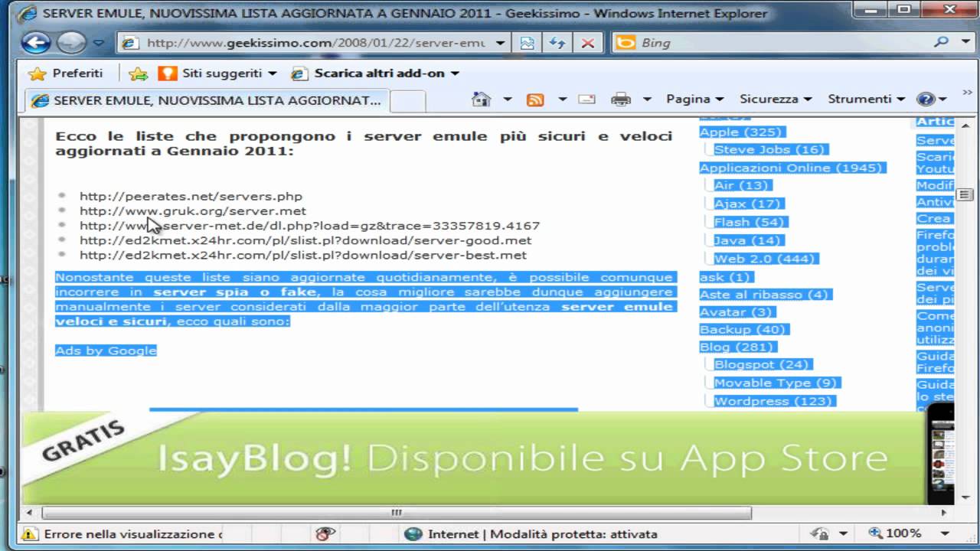Expand the Home button dropdown arrow
This screenshot has width=980, height=551.
pyautogui.click(x=507, y=99)
